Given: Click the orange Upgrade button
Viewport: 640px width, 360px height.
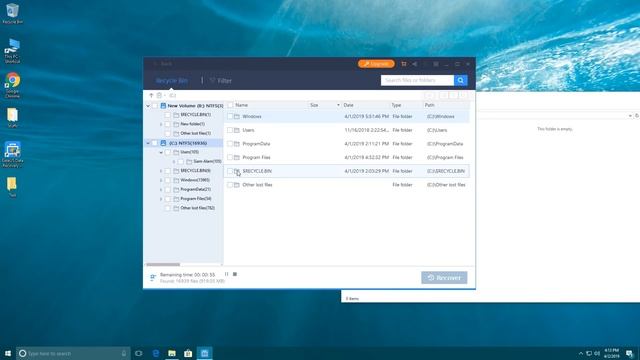Looking at the screenshot, I should click(x=376, y=64).
